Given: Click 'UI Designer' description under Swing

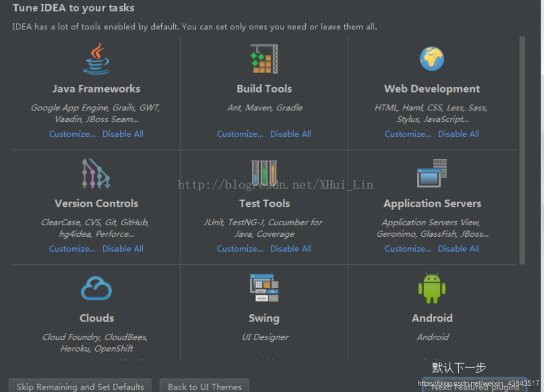Looking at the screenshot, I should [x=265, y=337].
